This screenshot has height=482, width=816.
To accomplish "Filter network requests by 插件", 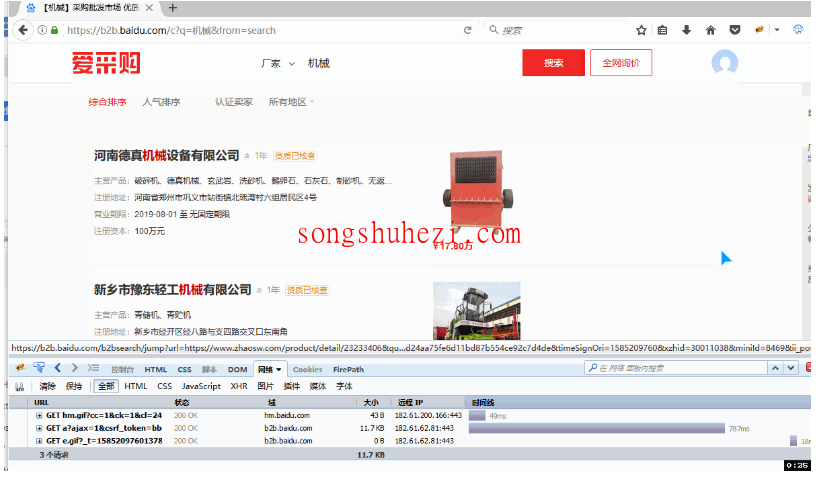I will (x=291, y=386).
